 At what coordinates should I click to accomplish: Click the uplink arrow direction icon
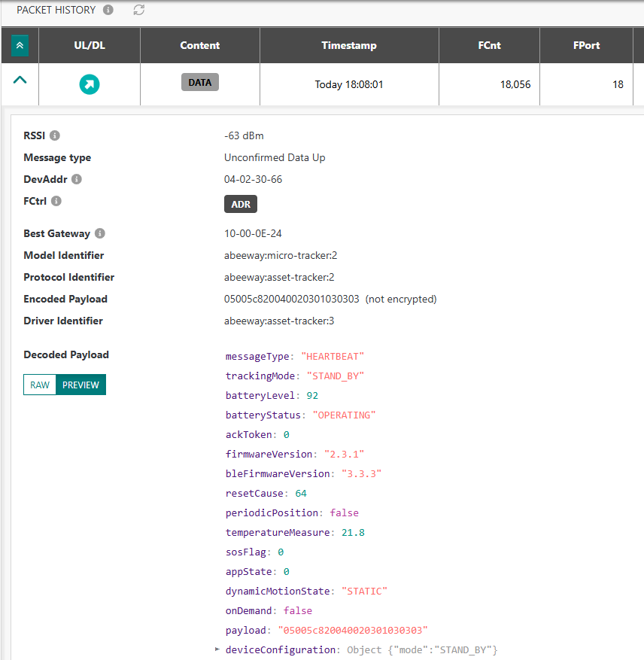[90, 84]
